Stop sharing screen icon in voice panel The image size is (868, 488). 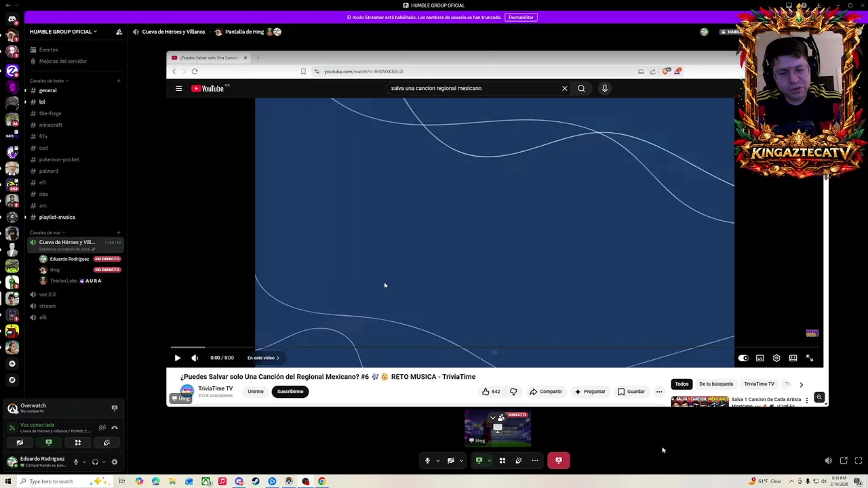(49, 443)
